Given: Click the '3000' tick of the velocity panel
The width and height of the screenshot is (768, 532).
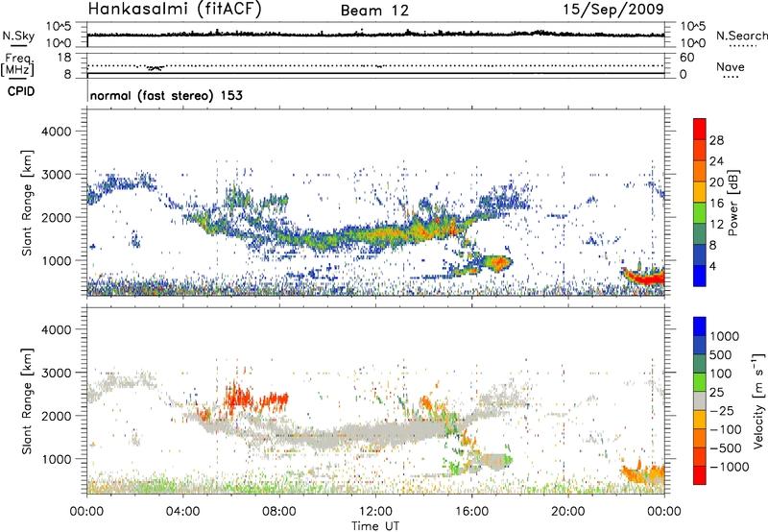Looking at the screenshot, I should coord(56,373).
